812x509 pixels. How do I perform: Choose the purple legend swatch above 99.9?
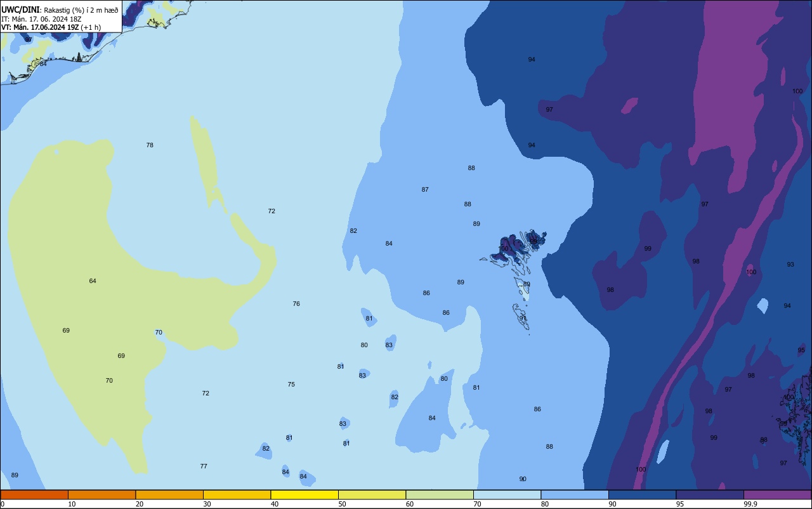(x=777, y=494)
